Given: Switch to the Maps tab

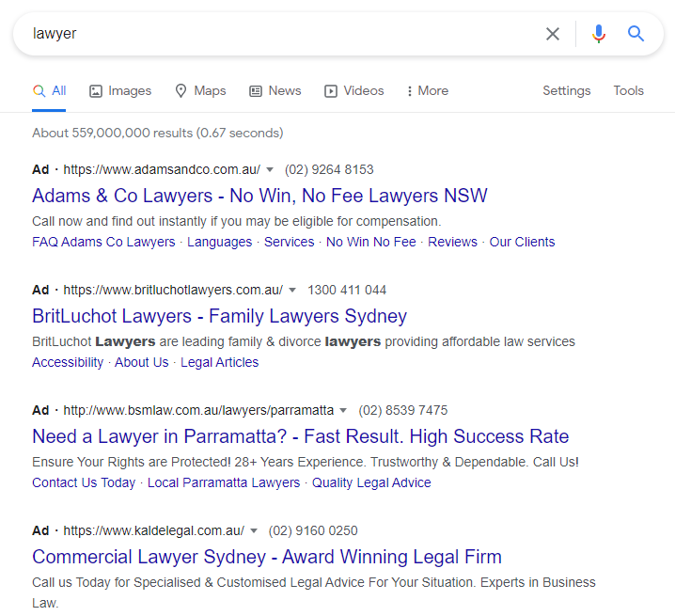Looking at the screenshot, I should 200,91.
